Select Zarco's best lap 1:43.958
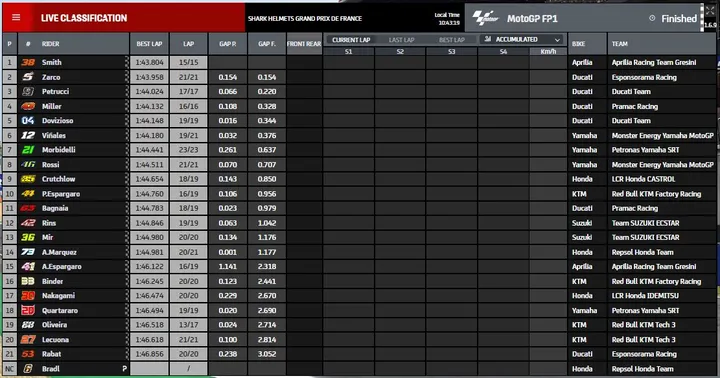 (149, 77)
